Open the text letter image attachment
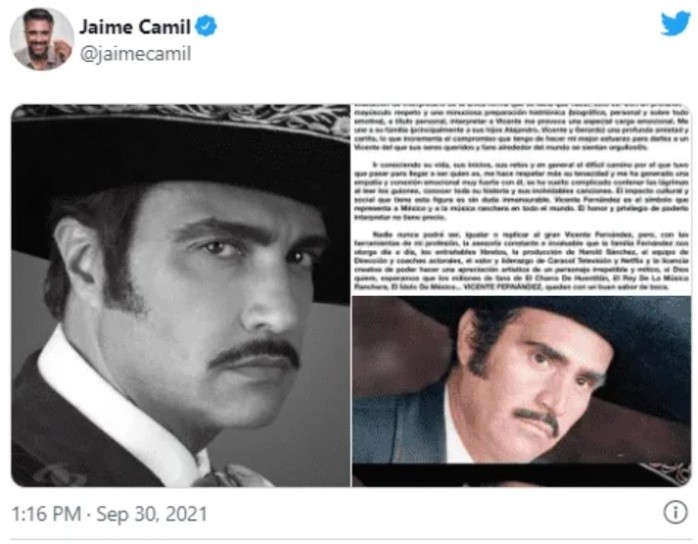 point(522,199)
